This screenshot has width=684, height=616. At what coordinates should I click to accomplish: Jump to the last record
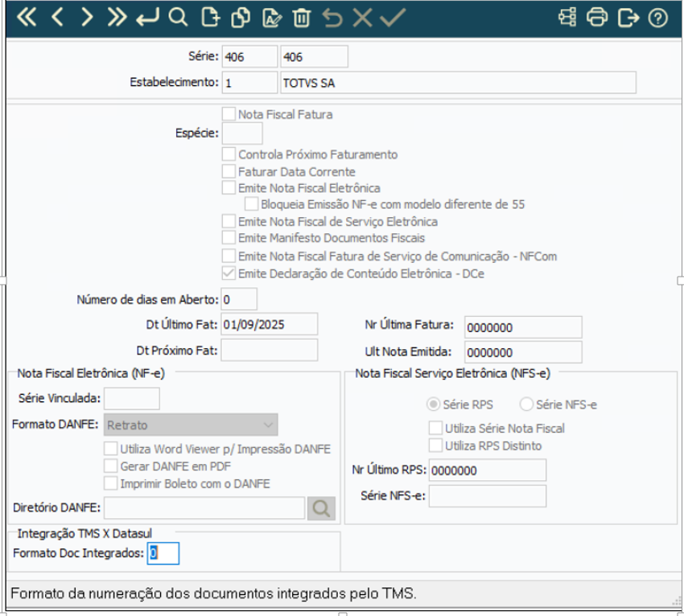(x=117, y=18)
